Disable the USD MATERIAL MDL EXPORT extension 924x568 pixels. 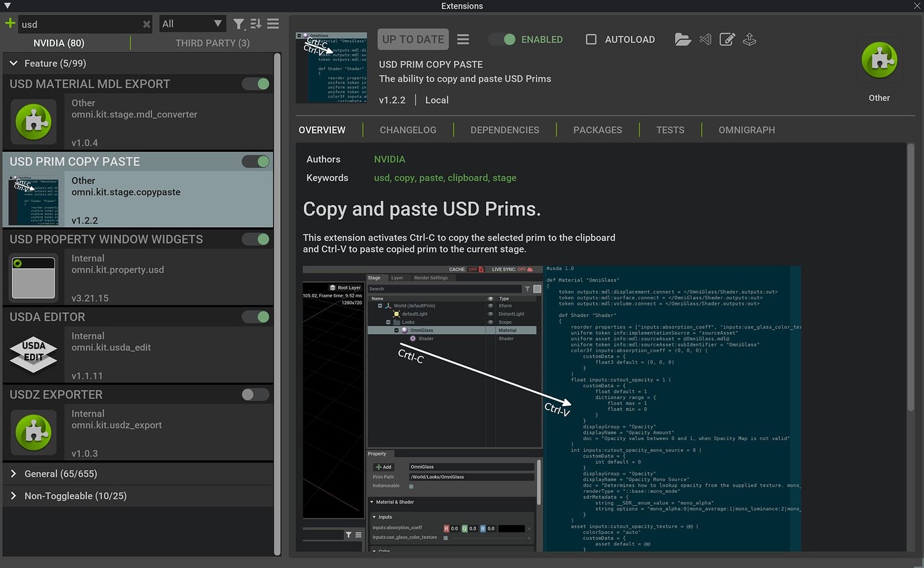coord(255,84)
